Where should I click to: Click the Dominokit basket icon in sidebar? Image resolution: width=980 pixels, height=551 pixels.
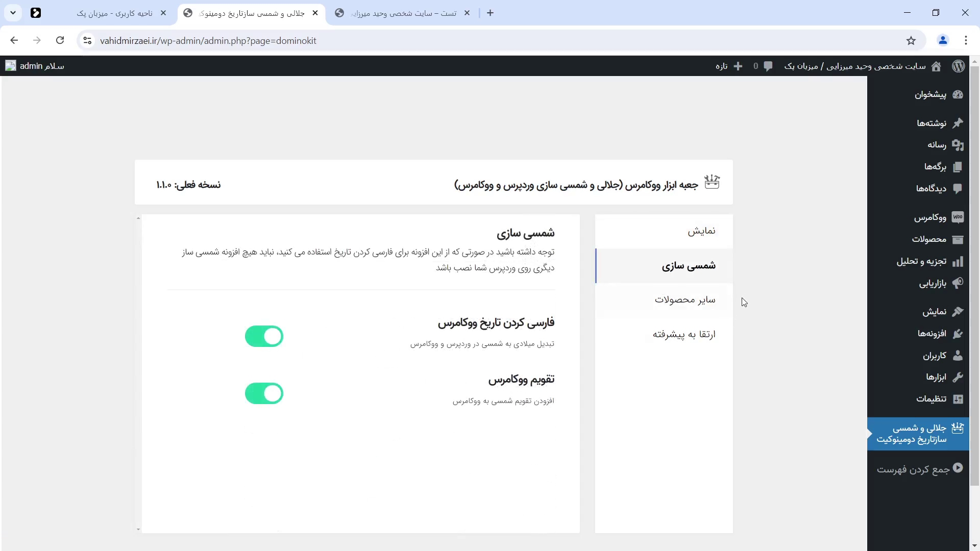pyautogui.click(x=958, y=428)
